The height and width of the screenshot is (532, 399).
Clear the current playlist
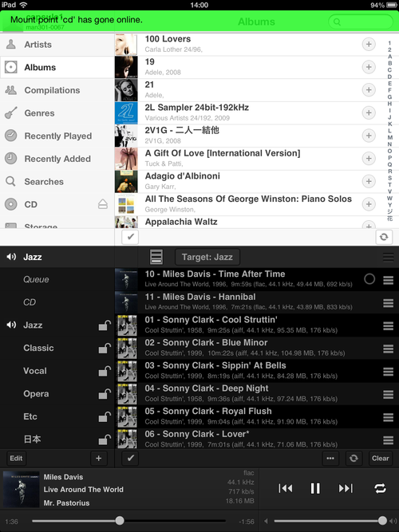[381, 459]
